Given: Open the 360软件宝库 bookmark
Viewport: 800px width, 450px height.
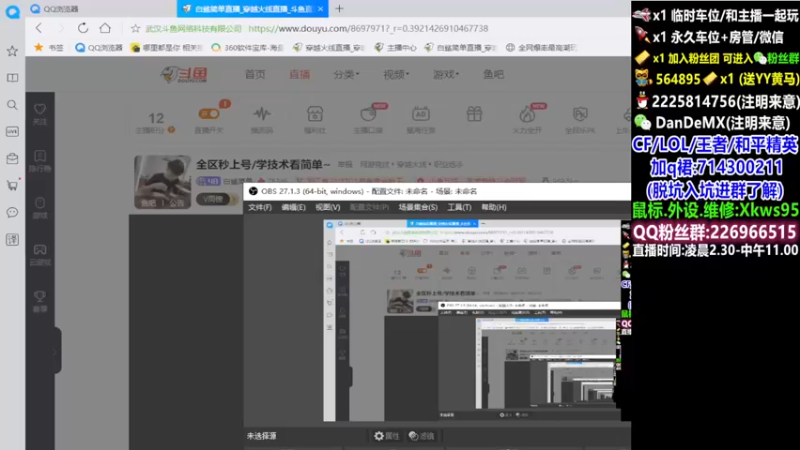Looking at the screenshot, I should point(247,47).
